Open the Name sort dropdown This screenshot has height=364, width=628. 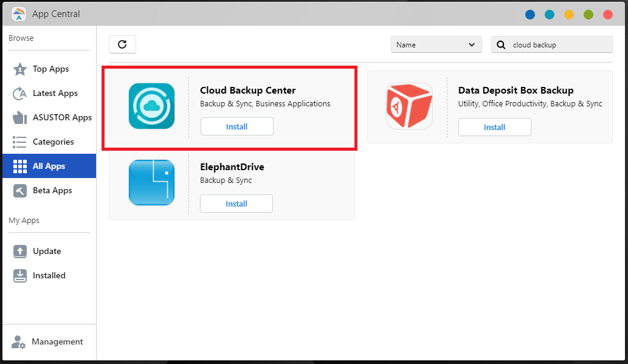pos(436,44)
